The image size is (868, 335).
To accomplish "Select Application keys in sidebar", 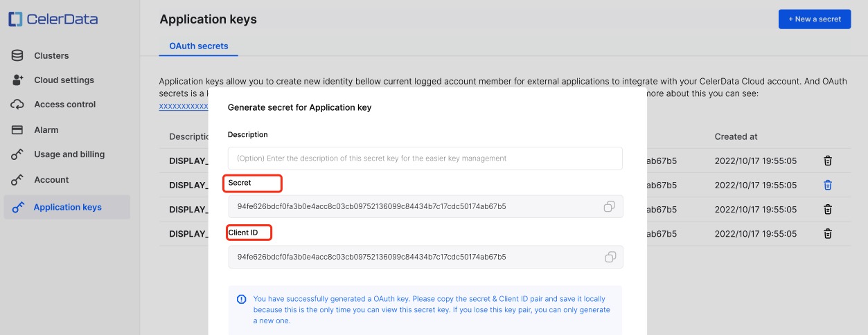I will click(x=67, y=207).
